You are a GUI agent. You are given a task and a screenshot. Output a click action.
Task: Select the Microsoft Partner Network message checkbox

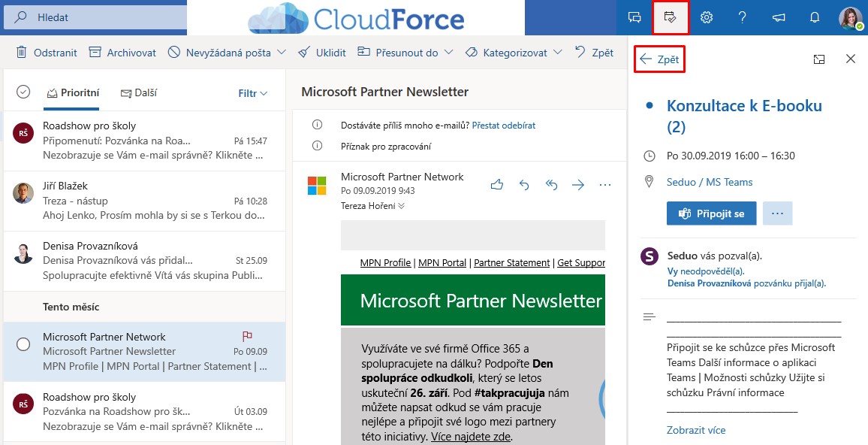23,344
